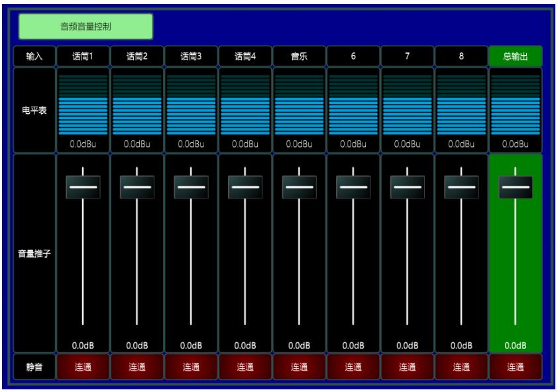
Task: Toggle mute 连通 button for channel 7
Action: point(408,367)
